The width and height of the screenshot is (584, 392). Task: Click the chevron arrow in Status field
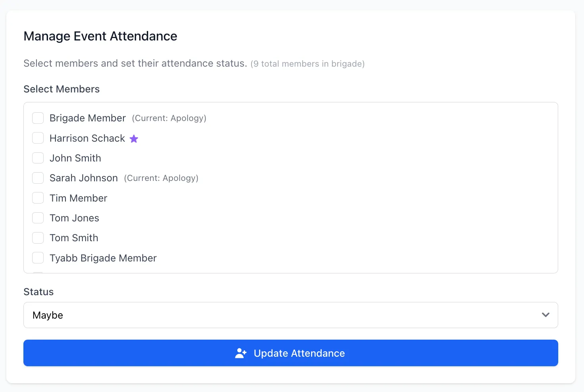pyautogui.click(x=546, y=315)
